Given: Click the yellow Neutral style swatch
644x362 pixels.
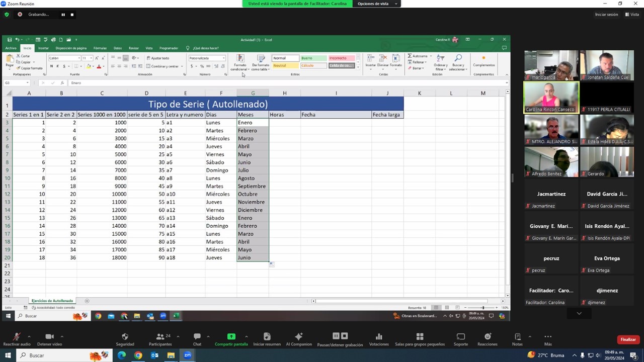Looking at the screenshot, I should pos(285,66).
